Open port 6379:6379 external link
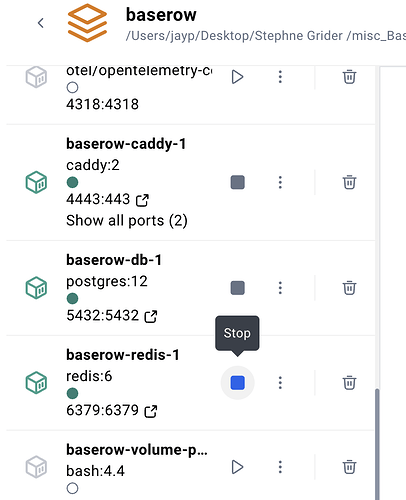This screenshot has width=406, height=500. [x=151, y=411]
